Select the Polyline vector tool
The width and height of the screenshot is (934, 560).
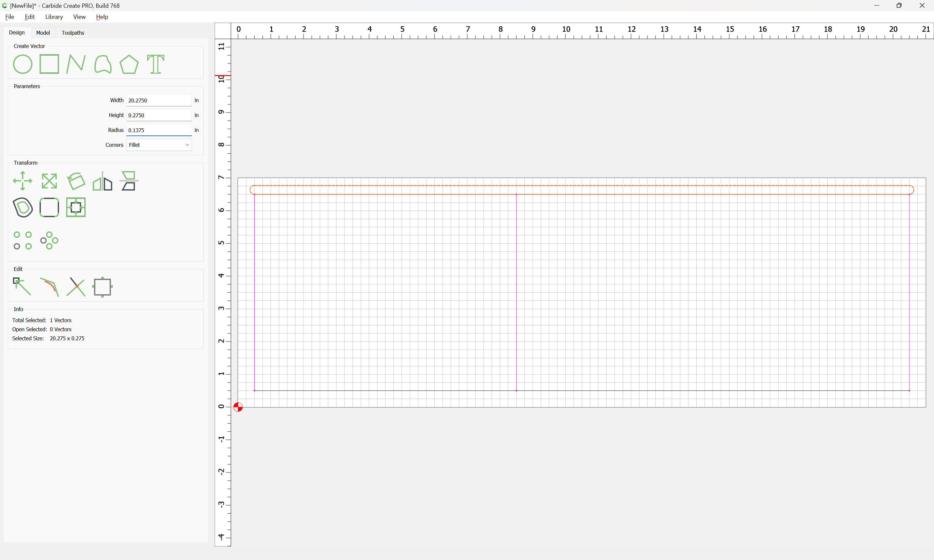[x=76, y=64]
